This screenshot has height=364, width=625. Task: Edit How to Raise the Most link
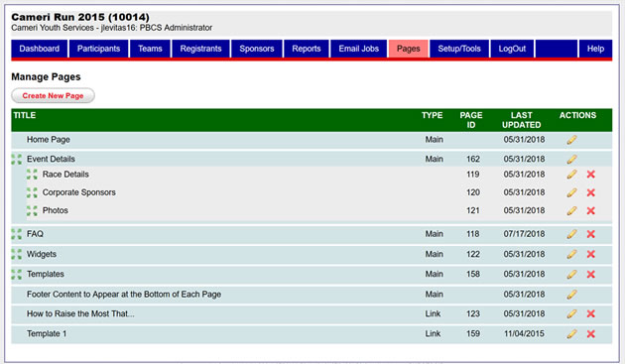571,313
